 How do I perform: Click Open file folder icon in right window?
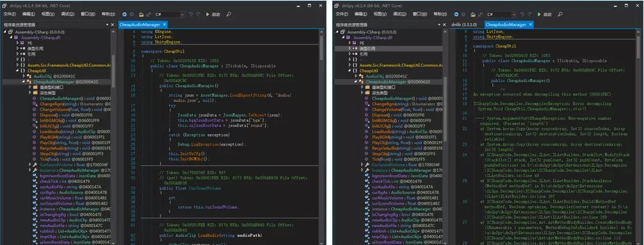[474, 14]
